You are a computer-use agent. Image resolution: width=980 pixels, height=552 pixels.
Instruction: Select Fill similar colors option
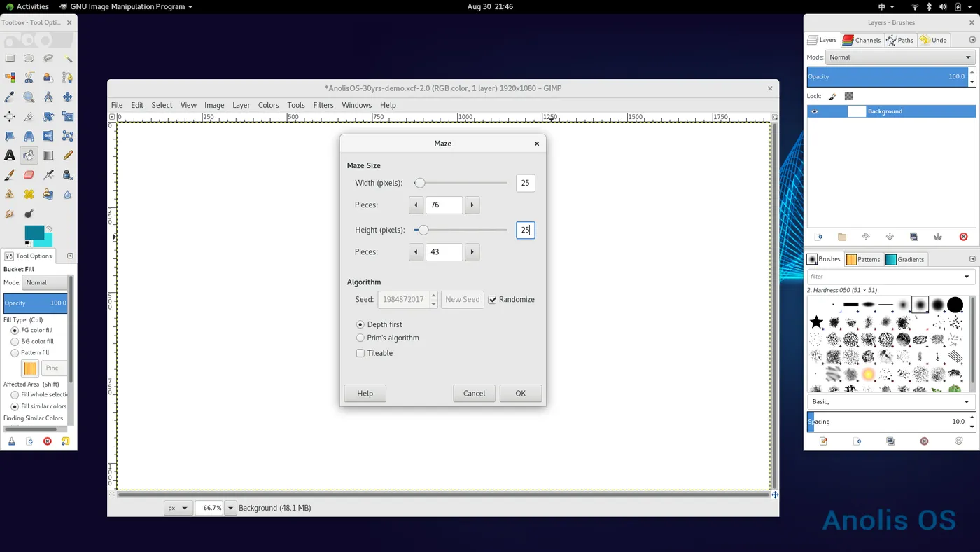click(x=15, y=406)
